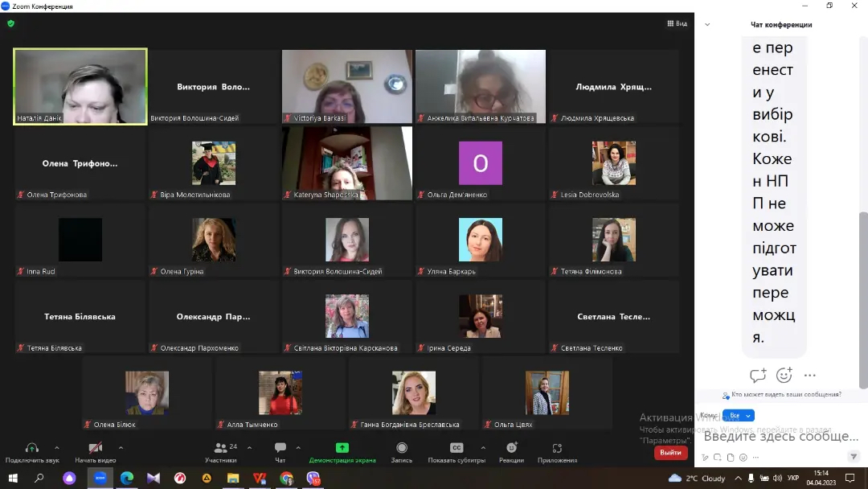The height and width of the screenshot is (489, 868).
Task: Expand the video options arrow
Action: (x=121, y=447)
